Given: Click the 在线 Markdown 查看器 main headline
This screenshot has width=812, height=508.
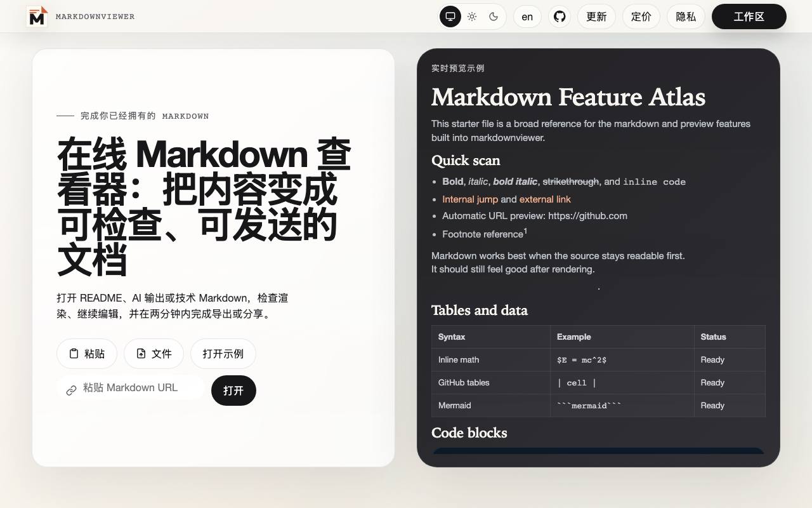Looking at the screenshot, I should click(x=204, y=206).
